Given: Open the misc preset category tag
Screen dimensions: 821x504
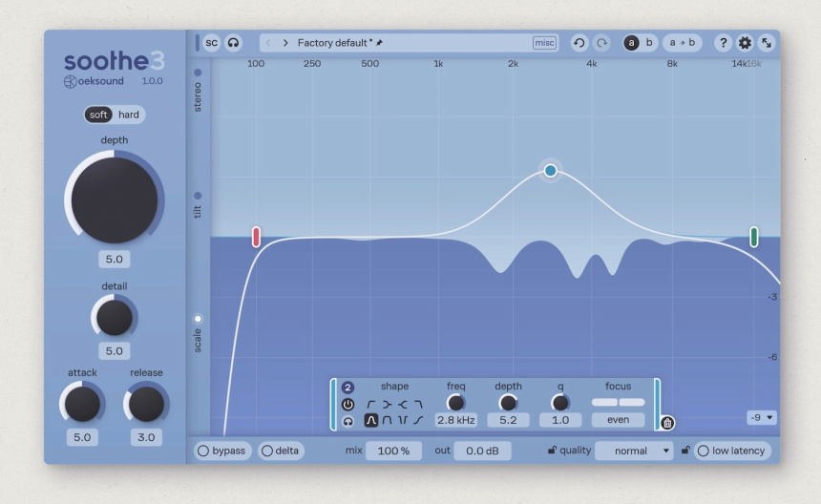Looking at the screenshot, I should point(544,43).
